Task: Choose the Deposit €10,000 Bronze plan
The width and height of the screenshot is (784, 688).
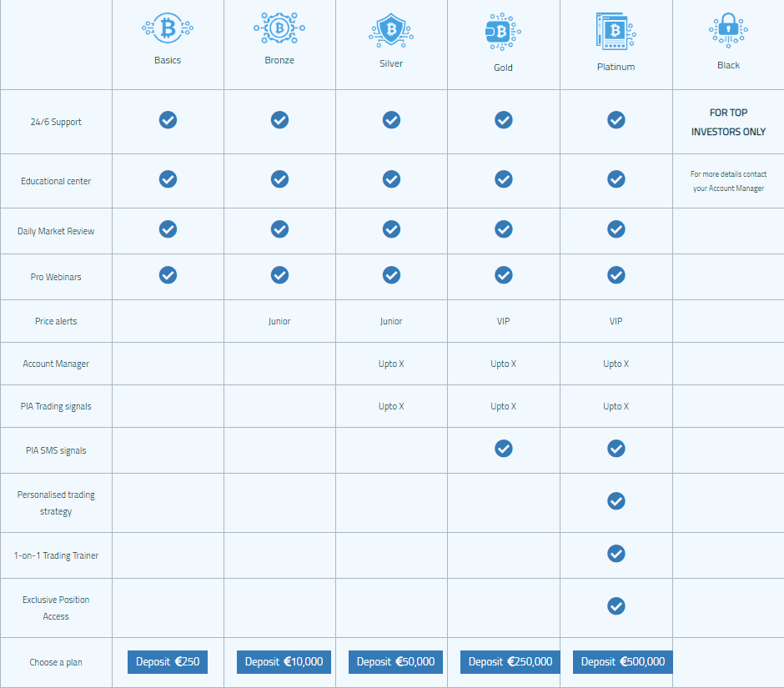Action: pos(284,662)
